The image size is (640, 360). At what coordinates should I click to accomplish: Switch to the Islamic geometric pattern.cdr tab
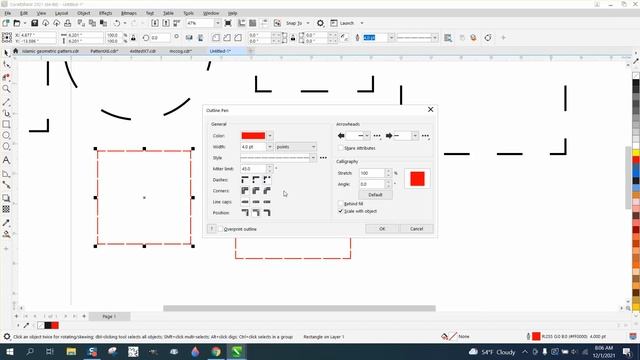pos(50,51)
